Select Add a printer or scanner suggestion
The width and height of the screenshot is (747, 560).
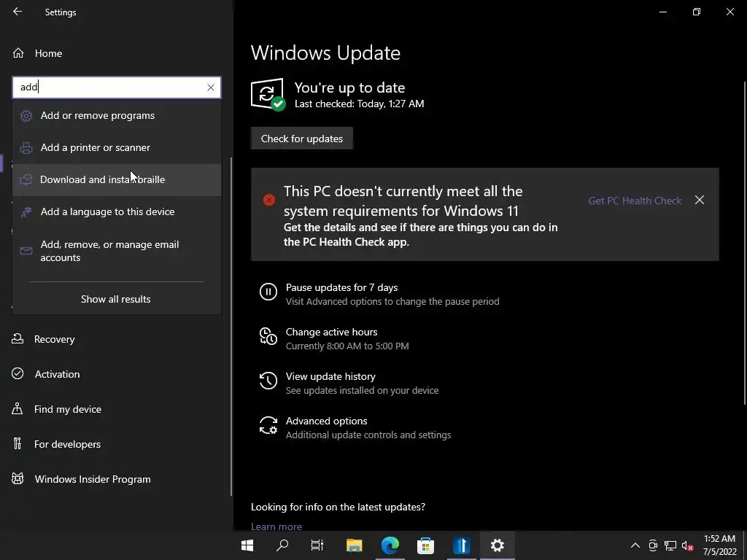117,147
